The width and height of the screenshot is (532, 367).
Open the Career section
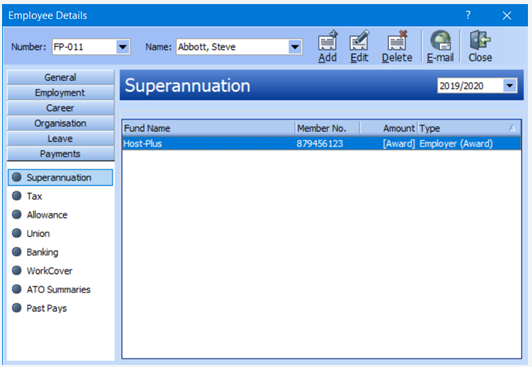pos(60,108)
